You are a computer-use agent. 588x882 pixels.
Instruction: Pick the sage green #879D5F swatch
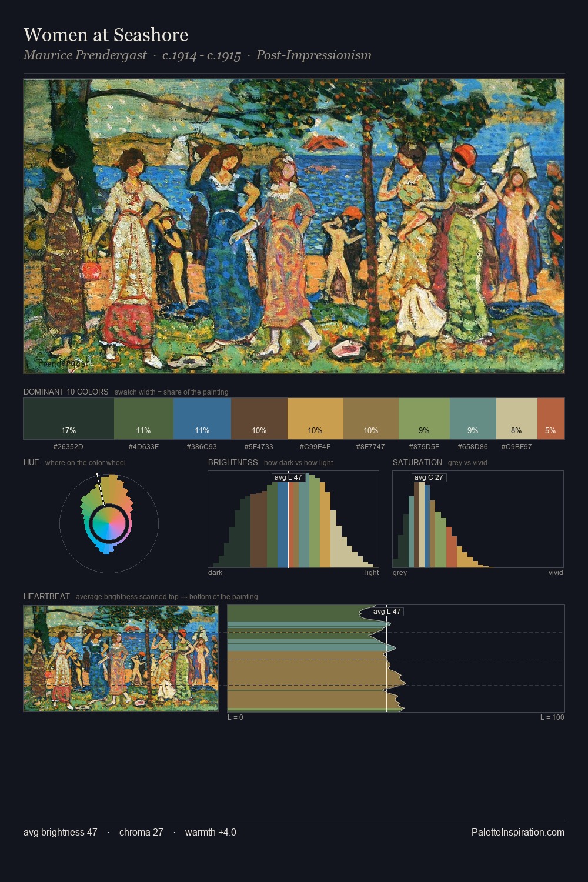tap(424, 419)
